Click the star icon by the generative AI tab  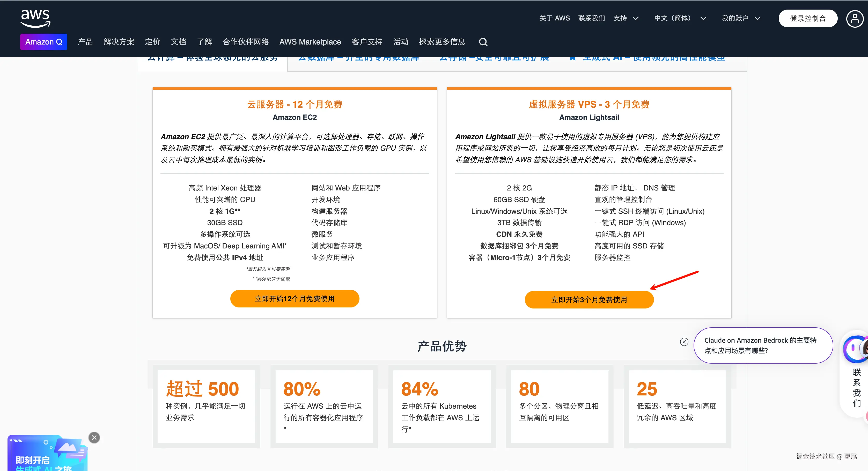(572, 58)
